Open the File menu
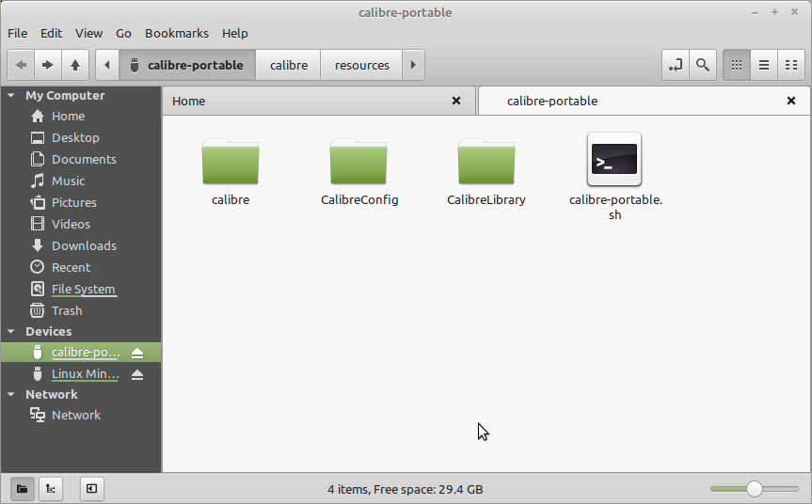 (x=18, y=33)
